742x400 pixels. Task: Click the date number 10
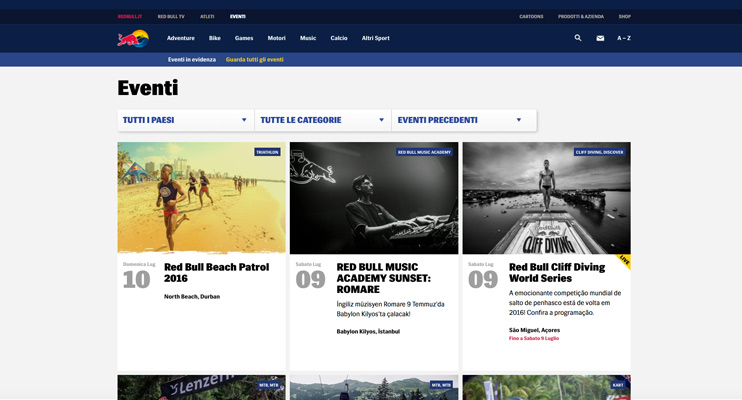pyautogui.click(x=136, y=280)
